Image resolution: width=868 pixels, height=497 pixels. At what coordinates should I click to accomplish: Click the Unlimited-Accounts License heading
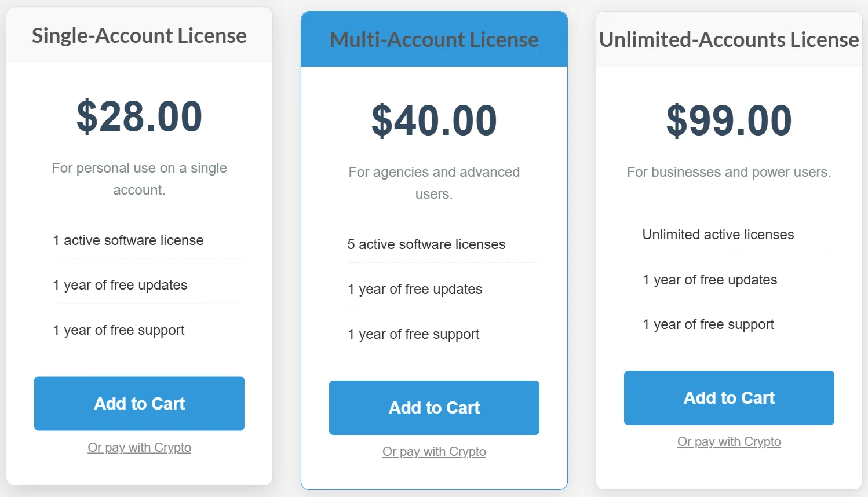[729, 39]
